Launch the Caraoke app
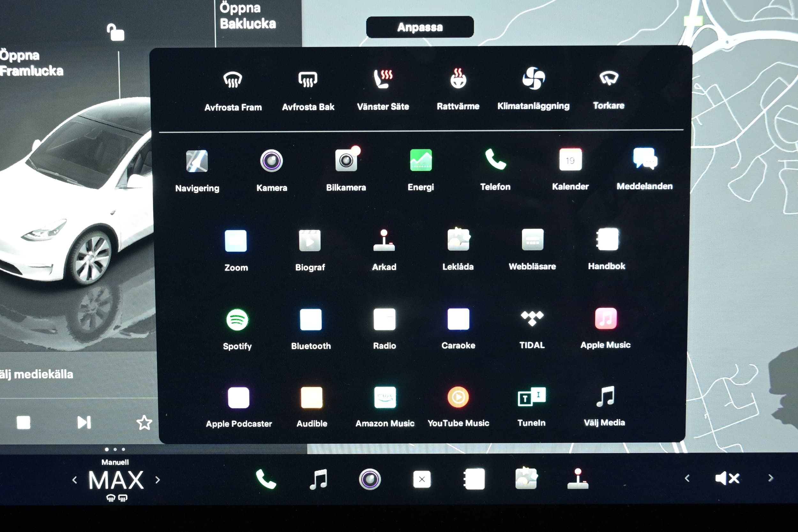The width and height of the screenshot is (798, 532). (x=458, y=328)
